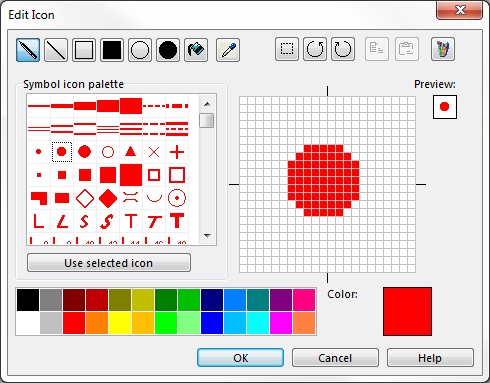Confirm with the OK button
490x383 pixels.
tap(240, 358)
